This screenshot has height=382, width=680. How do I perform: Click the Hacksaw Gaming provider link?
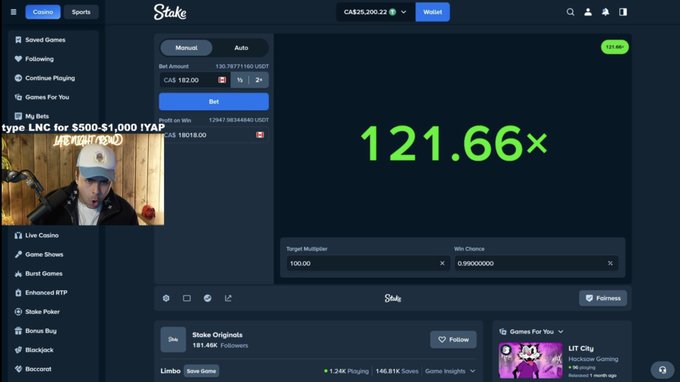coord(593,359)
